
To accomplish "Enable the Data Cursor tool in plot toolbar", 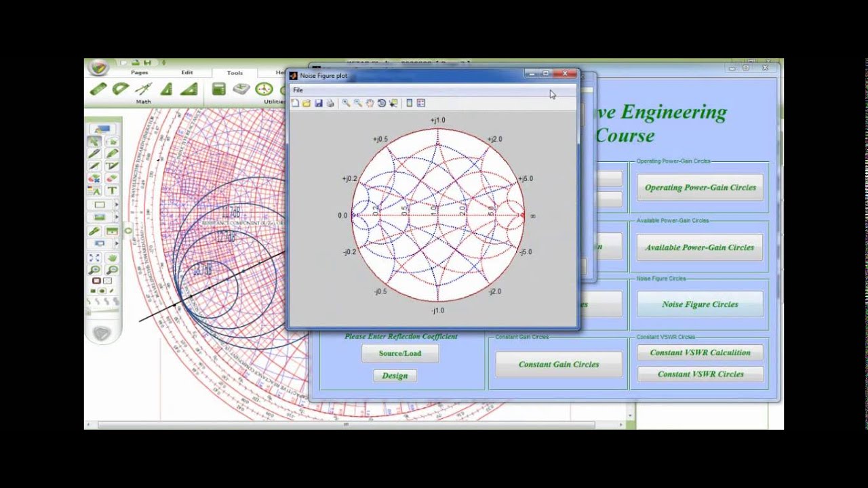I will pyautogui.click(x=393, y=103).
